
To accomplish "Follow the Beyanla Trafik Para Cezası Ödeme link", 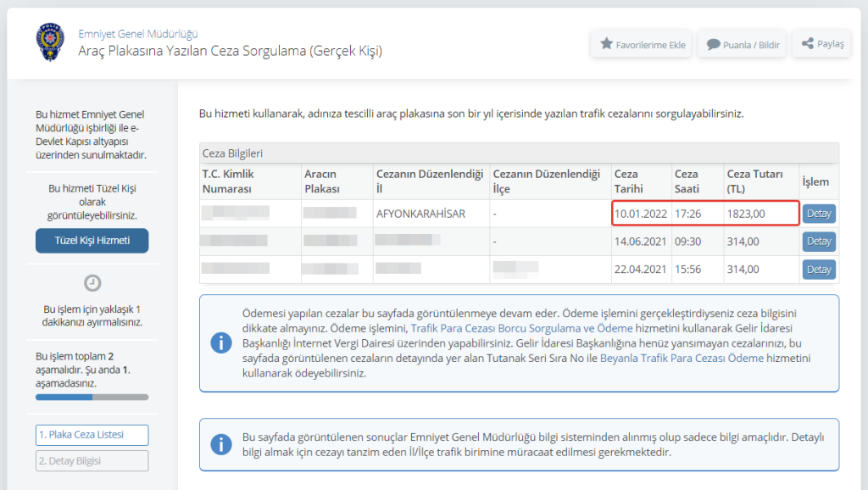I will coord(682,359).
